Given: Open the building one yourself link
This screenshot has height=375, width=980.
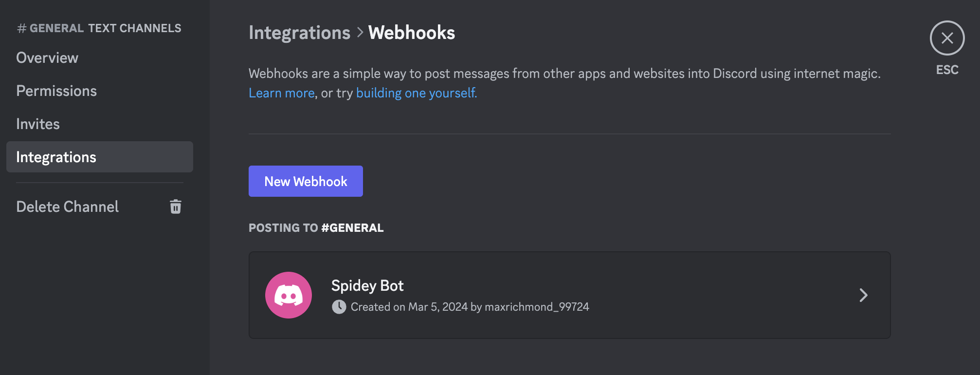Looking at the screenshot, I should click(417, 93).
